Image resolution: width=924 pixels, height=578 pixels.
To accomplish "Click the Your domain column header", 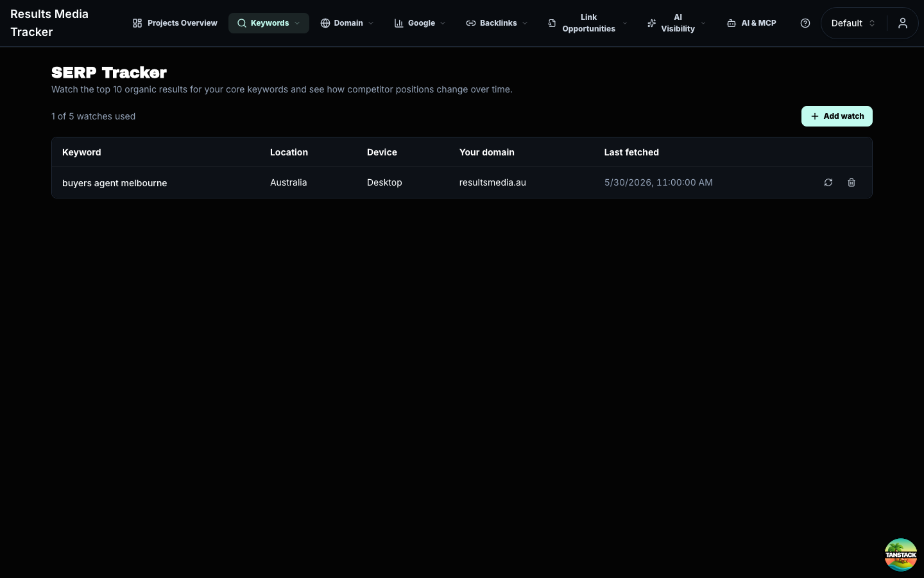I will (487, 152).
